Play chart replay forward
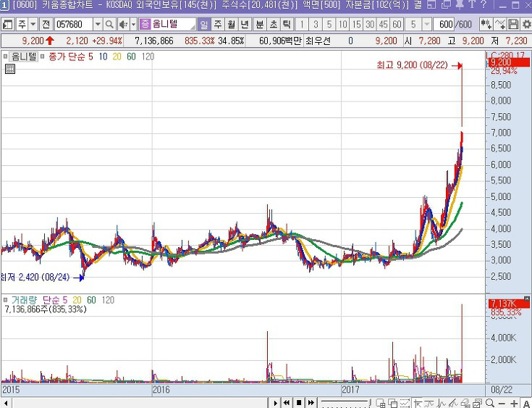Viewport: 532px width, 408px height. [x=276, y=403]
